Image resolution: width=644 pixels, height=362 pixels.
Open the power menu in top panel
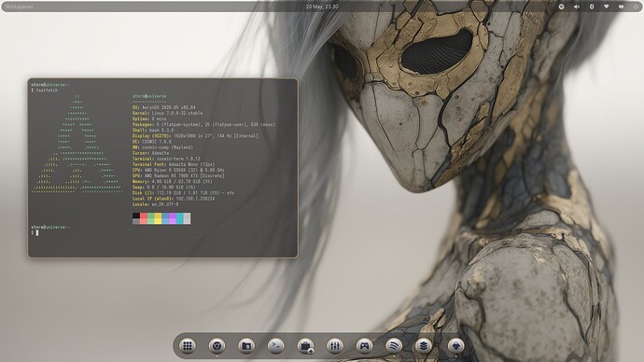pyautogui.click(x=636, y=7)
